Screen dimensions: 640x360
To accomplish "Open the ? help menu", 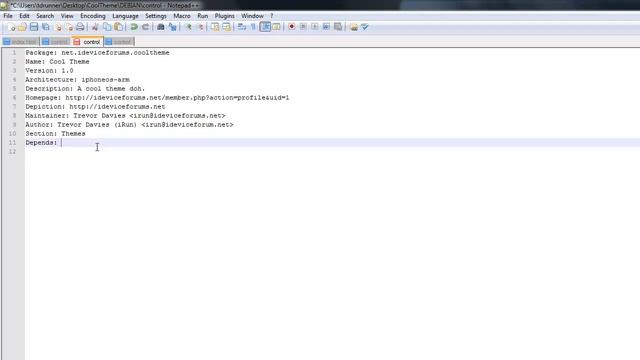I will coord(272,16).
